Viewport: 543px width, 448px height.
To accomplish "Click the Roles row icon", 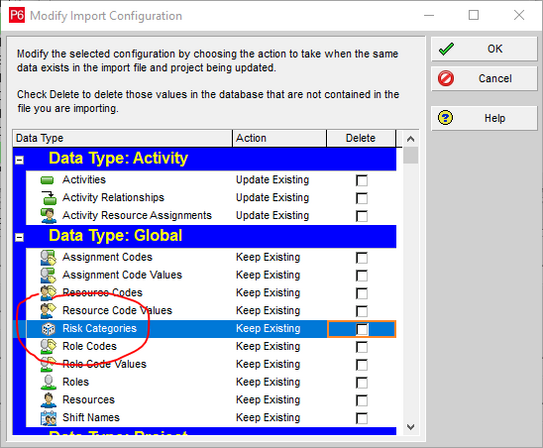I will coord(48,382).
